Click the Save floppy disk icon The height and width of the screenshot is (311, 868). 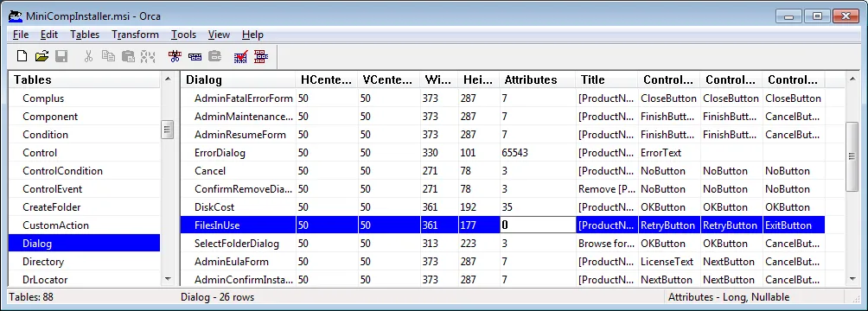pos(61,56)
